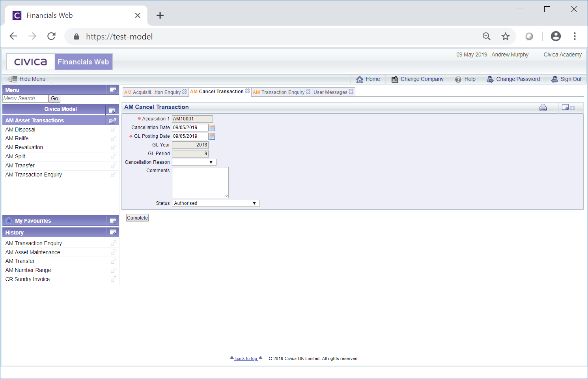Click the Go button for menu search
This screenshot has width=588, height=379.
[x=54, y=99]
